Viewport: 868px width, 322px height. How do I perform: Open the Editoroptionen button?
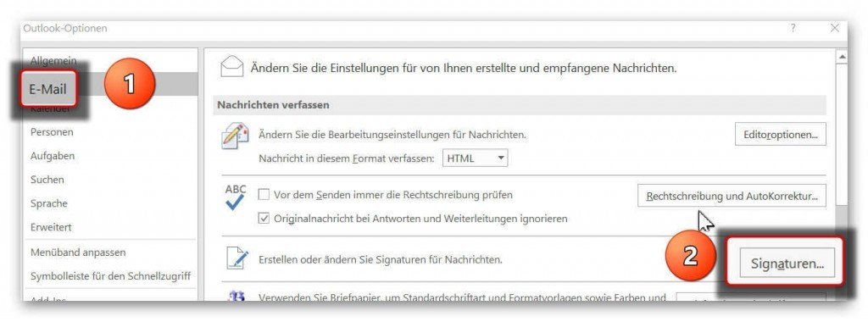(781, 135)
